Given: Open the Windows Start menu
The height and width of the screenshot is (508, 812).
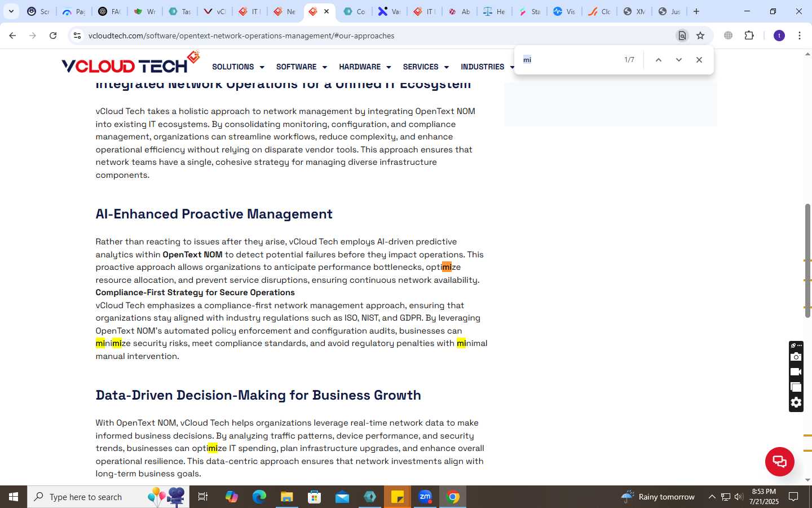Looking at the screenshot, I should 14,497.
